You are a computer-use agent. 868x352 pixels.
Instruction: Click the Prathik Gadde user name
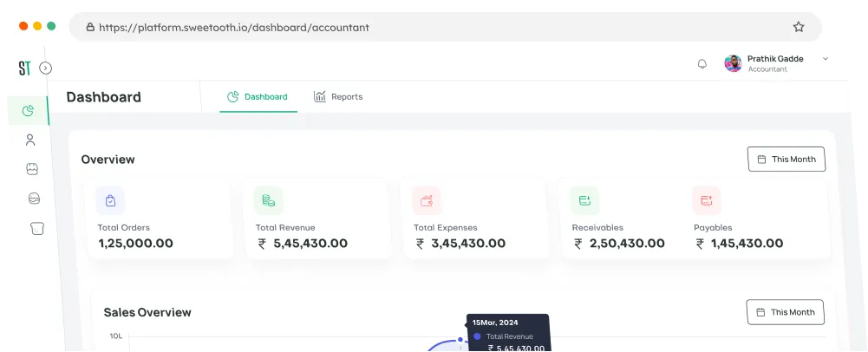coord(775,59)
